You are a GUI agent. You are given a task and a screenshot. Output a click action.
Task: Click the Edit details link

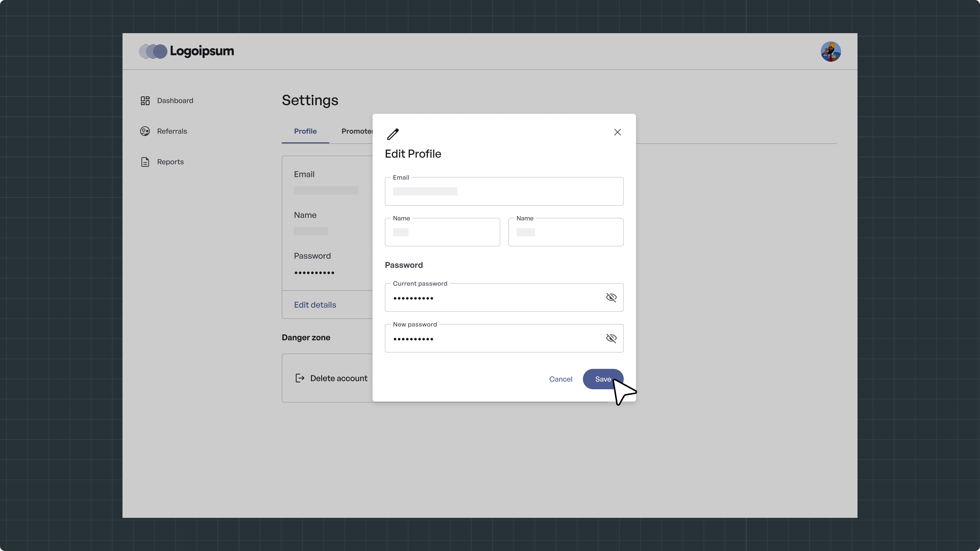click(x=315, y=305)
